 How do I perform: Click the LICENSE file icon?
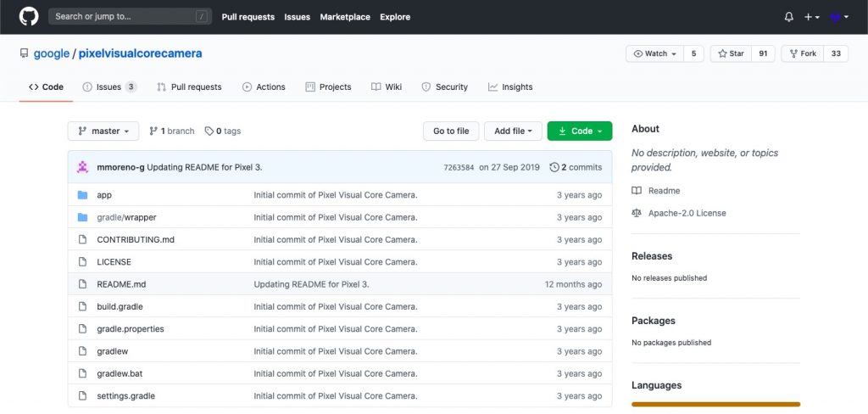(82, 261)
